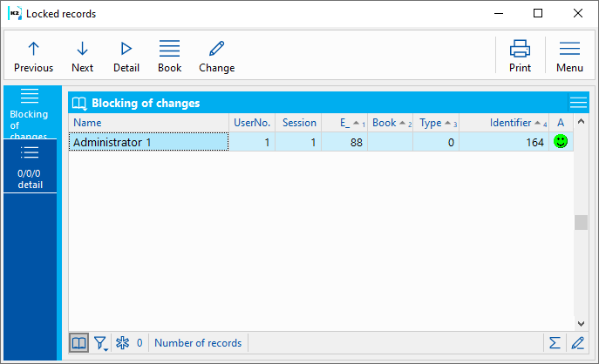Viewport: 599px width, 364px height.
Task: Sort by the Session column header
Action: [x=298, y=123]
